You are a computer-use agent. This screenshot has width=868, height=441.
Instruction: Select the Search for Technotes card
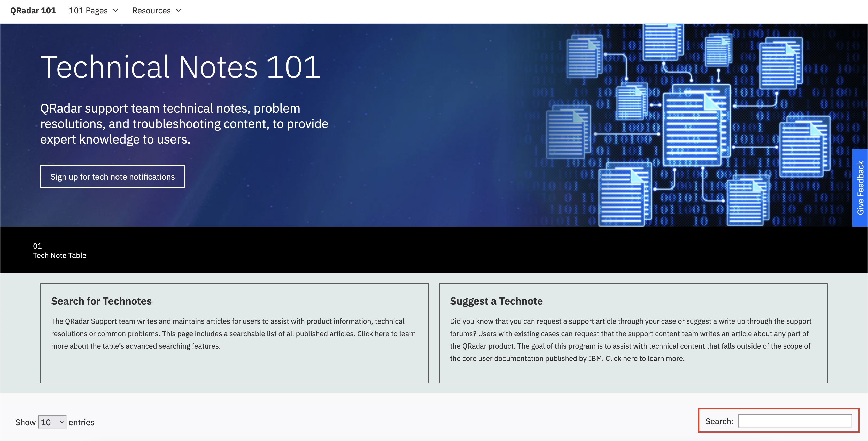click(x=234, y=333)
